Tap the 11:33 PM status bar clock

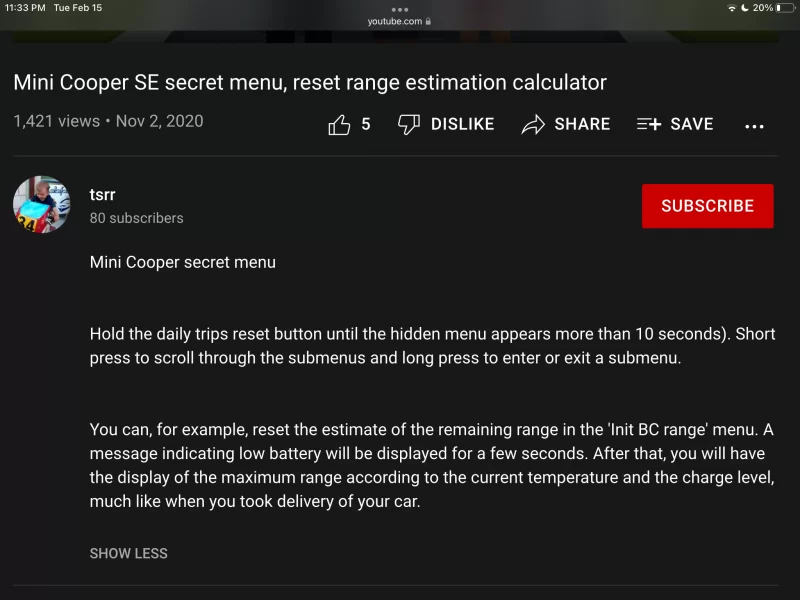pyautogui.click(x=26, y=8)
